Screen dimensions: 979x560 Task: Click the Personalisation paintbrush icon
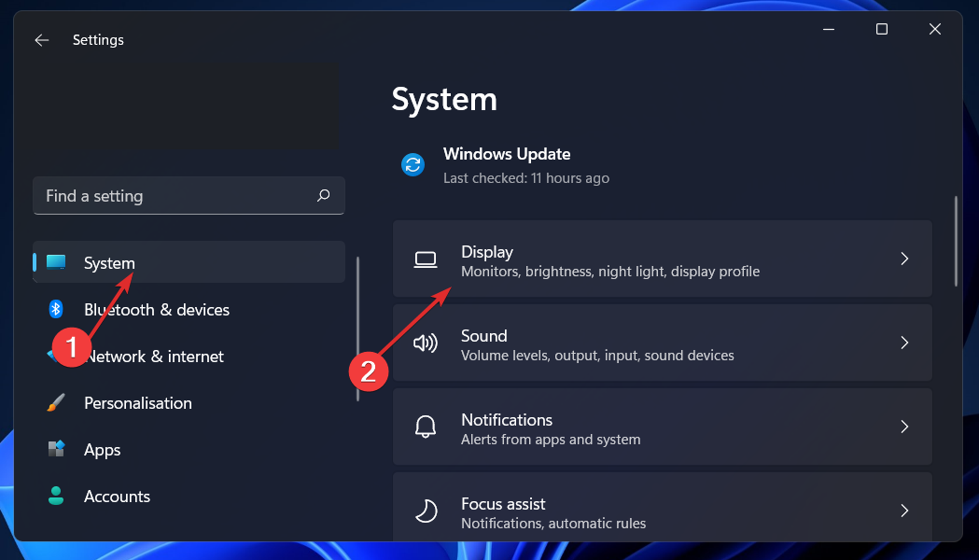(x=56, y=402)
